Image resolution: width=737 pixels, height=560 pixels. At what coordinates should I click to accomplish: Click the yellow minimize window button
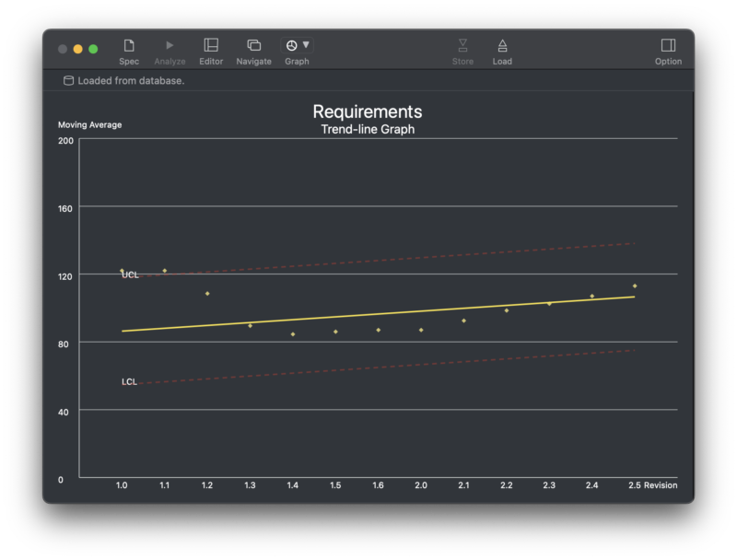point(78,49)
